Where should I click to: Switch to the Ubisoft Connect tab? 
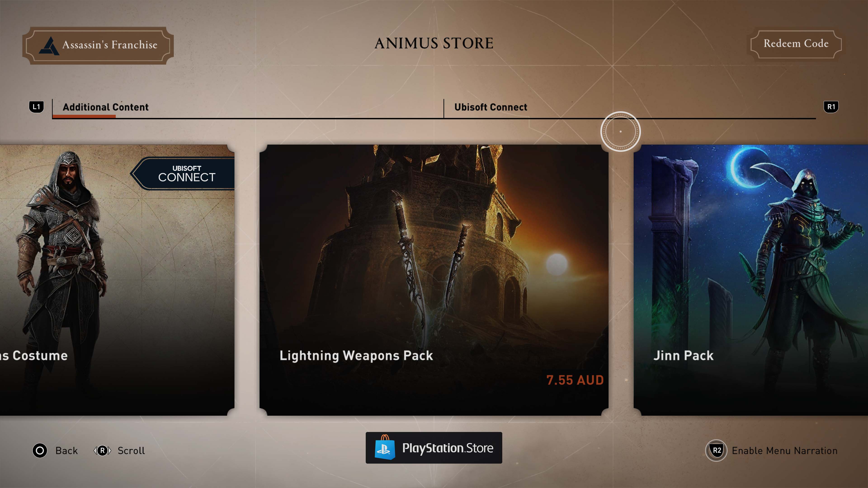[491, 107]
